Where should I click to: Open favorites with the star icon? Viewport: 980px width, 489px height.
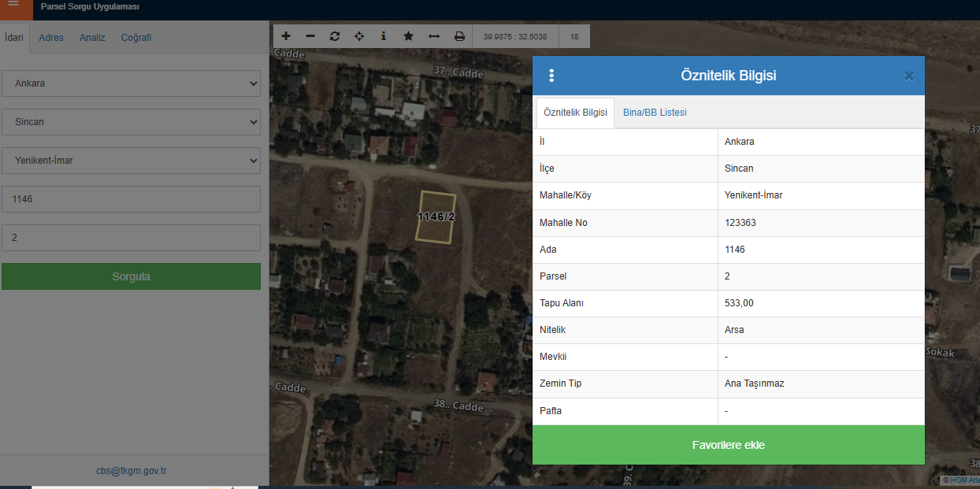coord(408,36)
